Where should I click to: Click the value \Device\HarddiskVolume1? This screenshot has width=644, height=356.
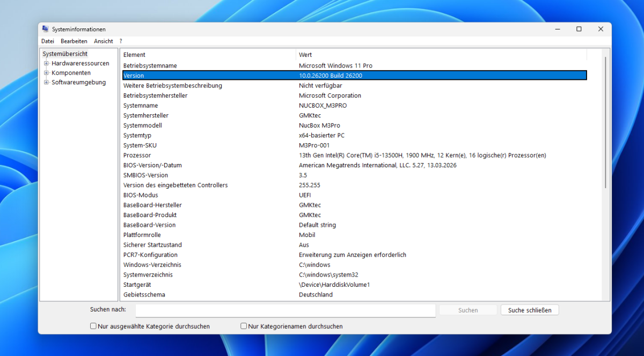coord(334,285)
